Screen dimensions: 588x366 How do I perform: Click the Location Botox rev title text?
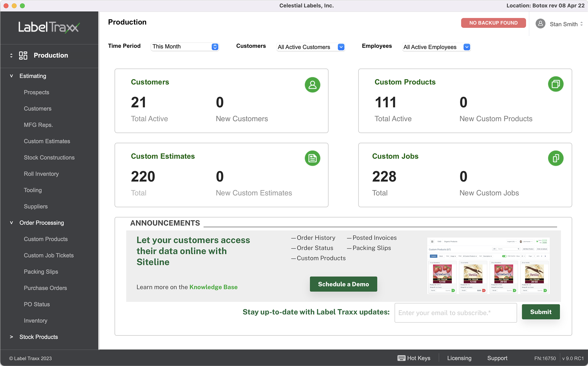click(x=545, y=6)
